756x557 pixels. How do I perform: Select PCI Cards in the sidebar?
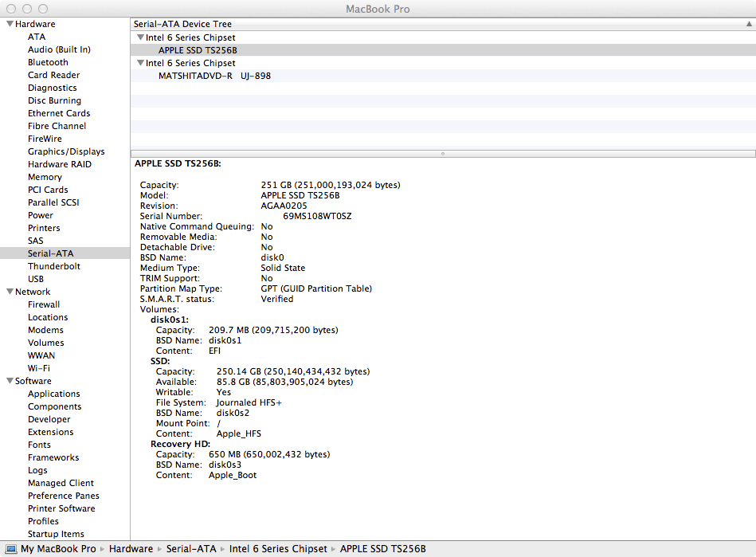48,190
